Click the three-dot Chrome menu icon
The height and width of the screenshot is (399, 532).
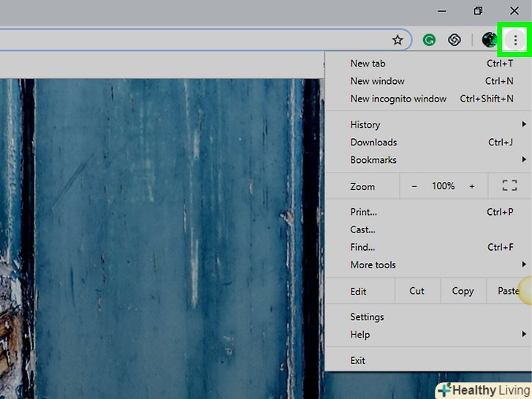(515, 40)
